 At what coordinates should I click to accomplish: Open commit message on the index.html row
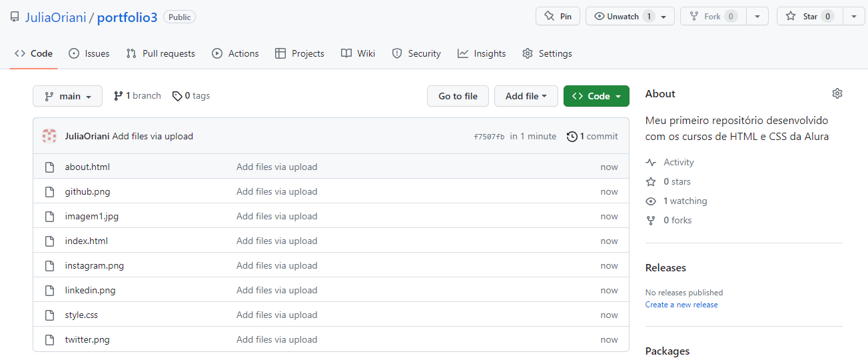[x=276, y=241]
